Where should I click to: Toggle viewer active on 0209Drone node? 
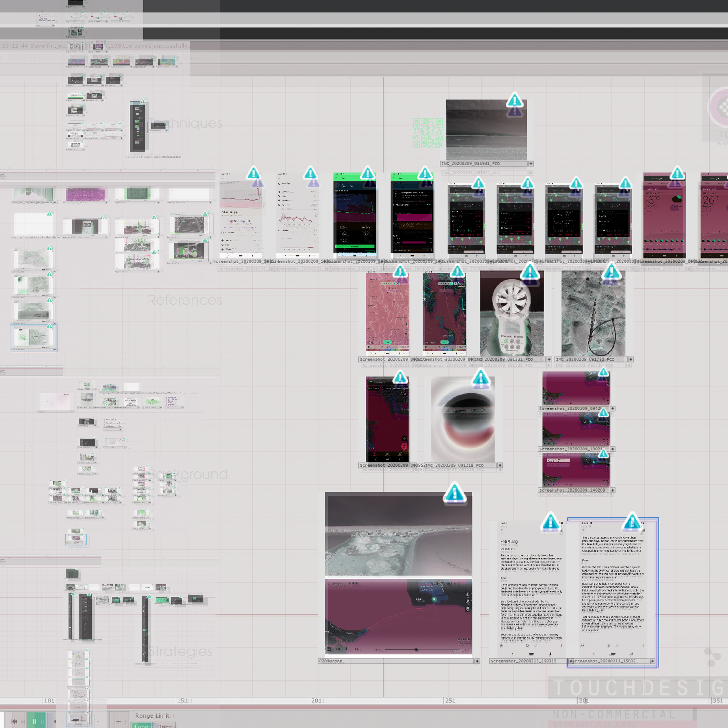(x=477, y=661)
